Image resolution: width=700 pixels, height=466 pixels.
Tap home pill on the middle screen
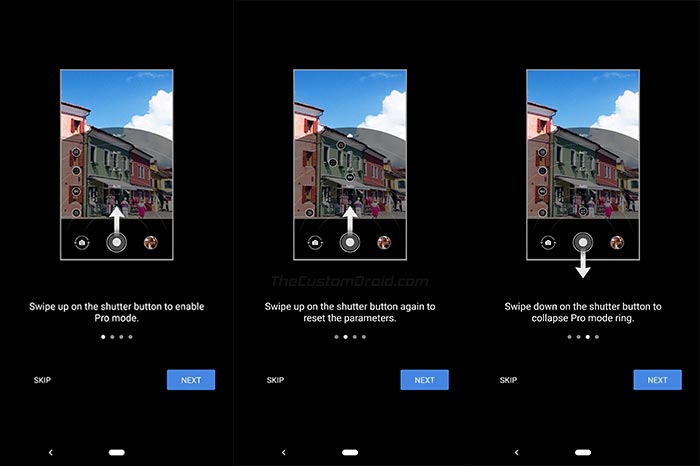point(350,452)
